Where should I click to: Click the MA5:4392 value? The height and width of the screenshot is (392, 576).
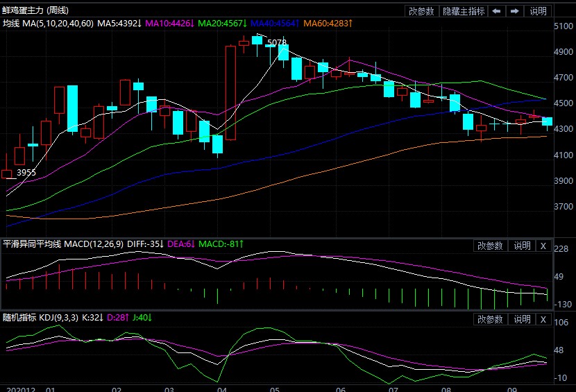pos(119,23)
